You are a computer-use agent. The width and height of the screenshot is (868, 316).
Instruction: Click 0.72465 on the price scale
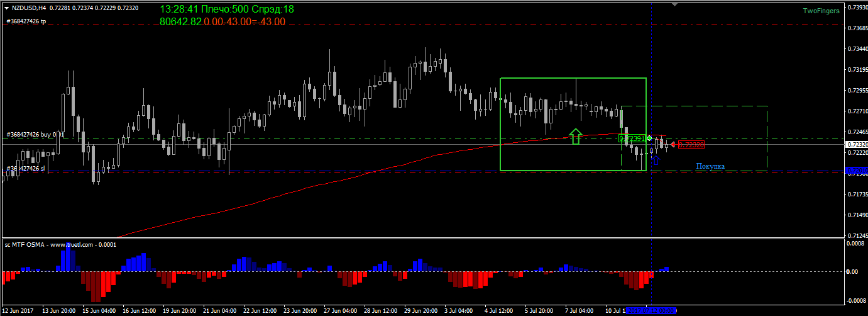pyautogui.click(x=857, y=132)
